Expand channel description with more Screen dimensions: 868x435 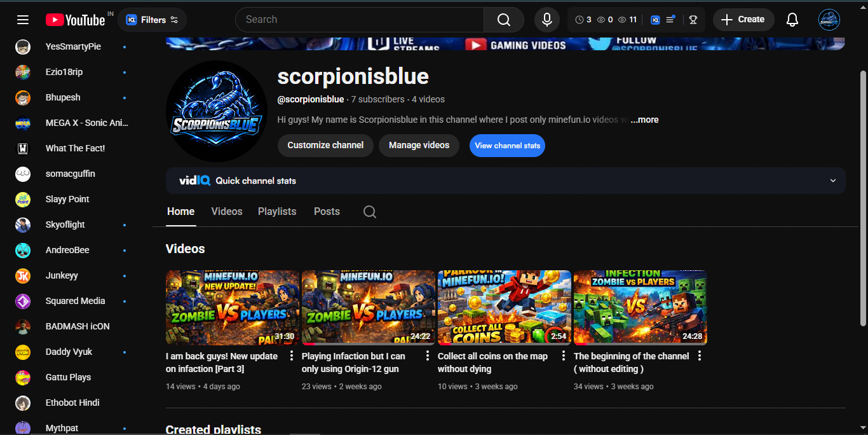click(x=644, y=120)
